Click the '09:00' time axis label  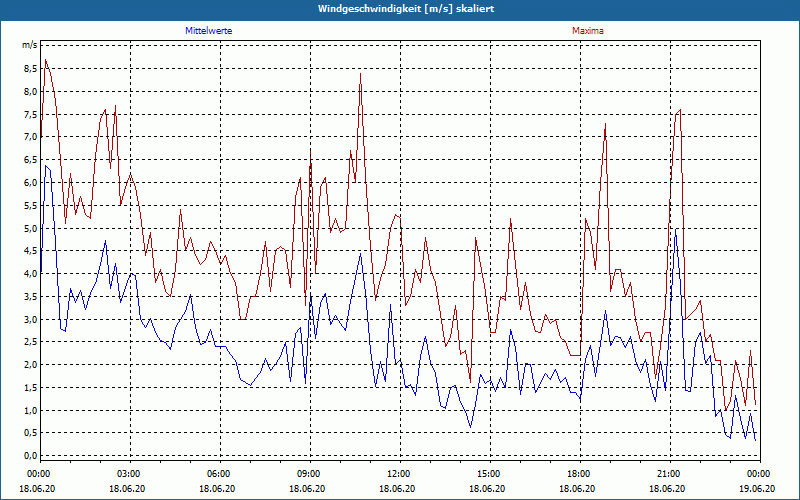click(x=307, y=474)
